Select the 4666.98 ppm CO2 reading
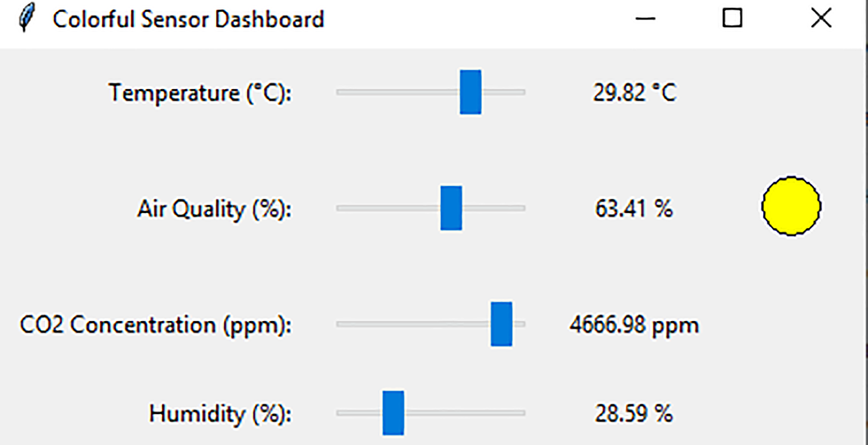 click(x=633, y=325)
